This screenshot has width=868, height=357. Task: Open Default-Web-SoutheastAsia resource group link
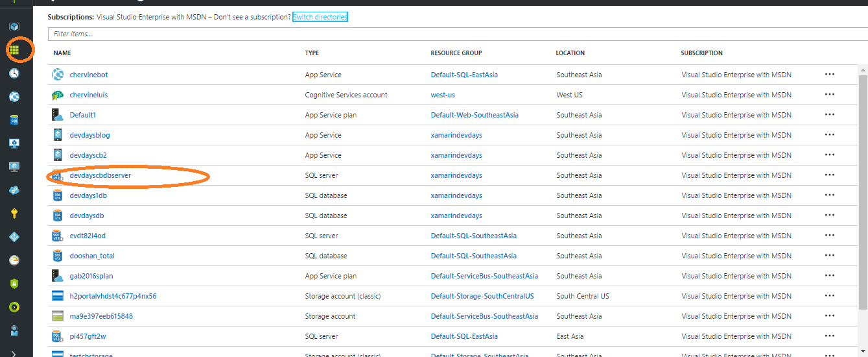coord(475,115)
